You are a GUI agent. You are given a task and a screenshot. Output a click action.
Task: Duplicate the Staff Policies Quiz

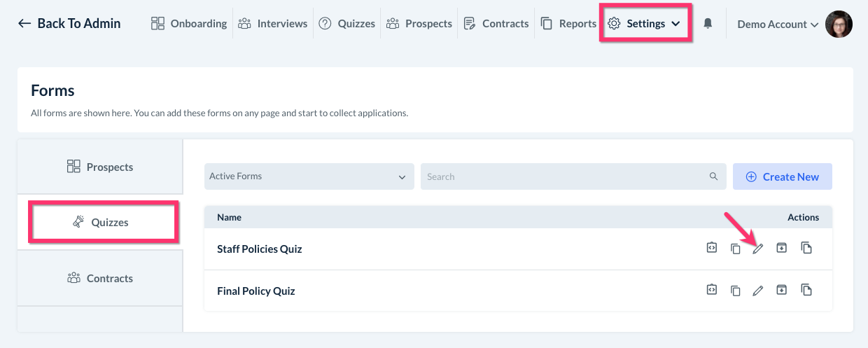pos(806,248)
